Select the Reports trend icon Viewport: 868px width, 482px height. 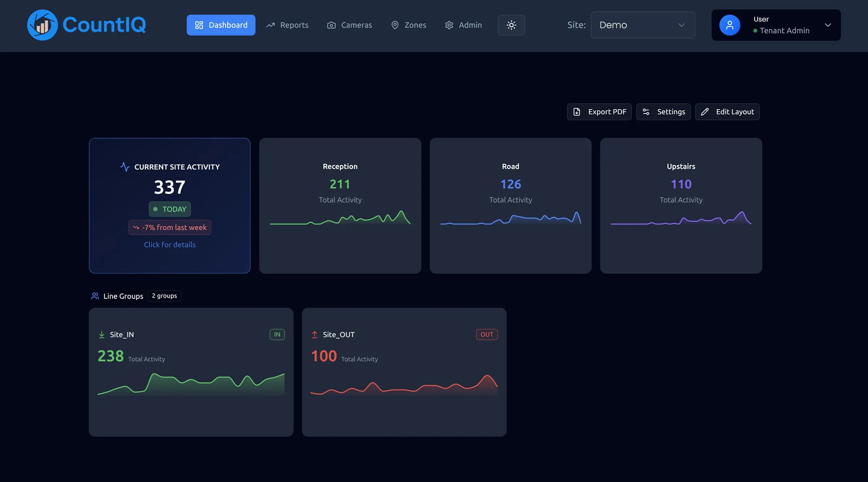click(x=270, y=25)
